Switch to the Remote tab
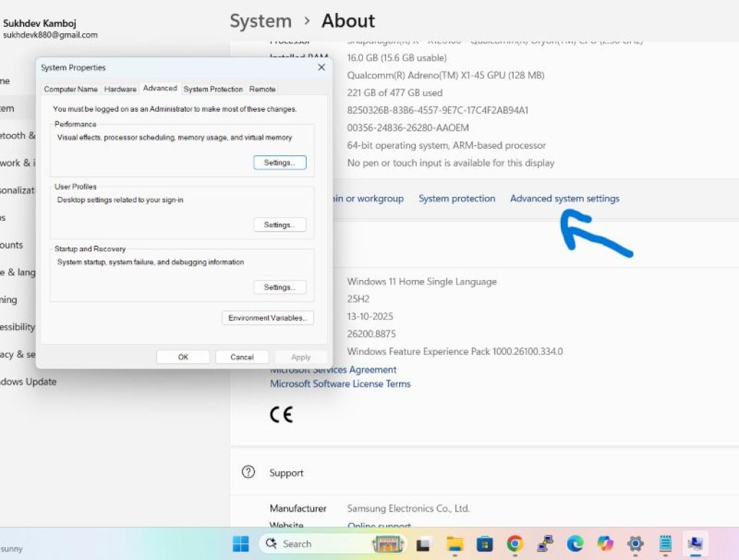This screenshot has width=739, height=560. 263,89
